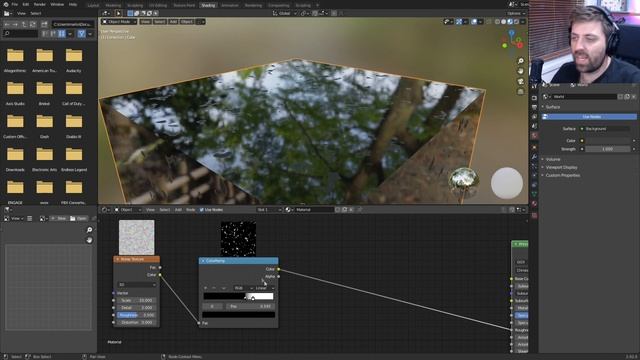Create a new folder in file browser

(x=44, y=24)
